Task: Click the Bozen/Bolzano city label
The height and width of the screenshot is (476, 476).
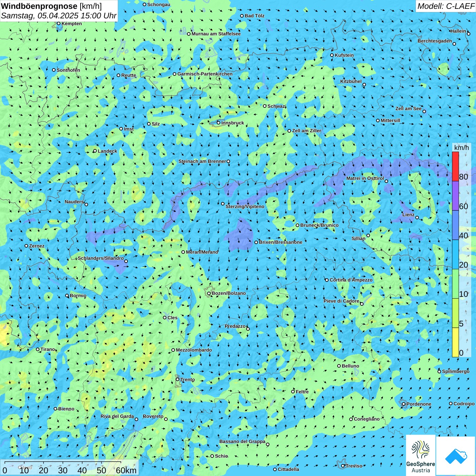Action: [x=228, y=293]
